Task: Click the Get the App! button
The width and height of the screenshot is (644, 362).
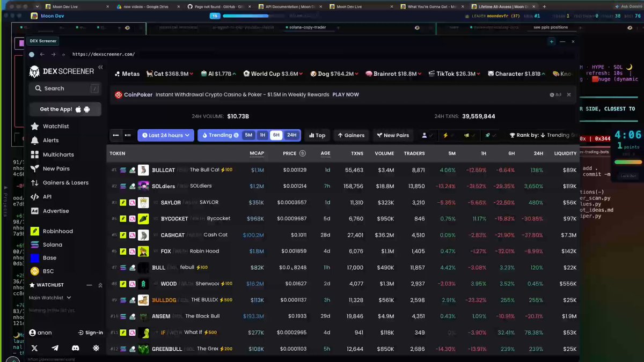Action: click(65, 109)
